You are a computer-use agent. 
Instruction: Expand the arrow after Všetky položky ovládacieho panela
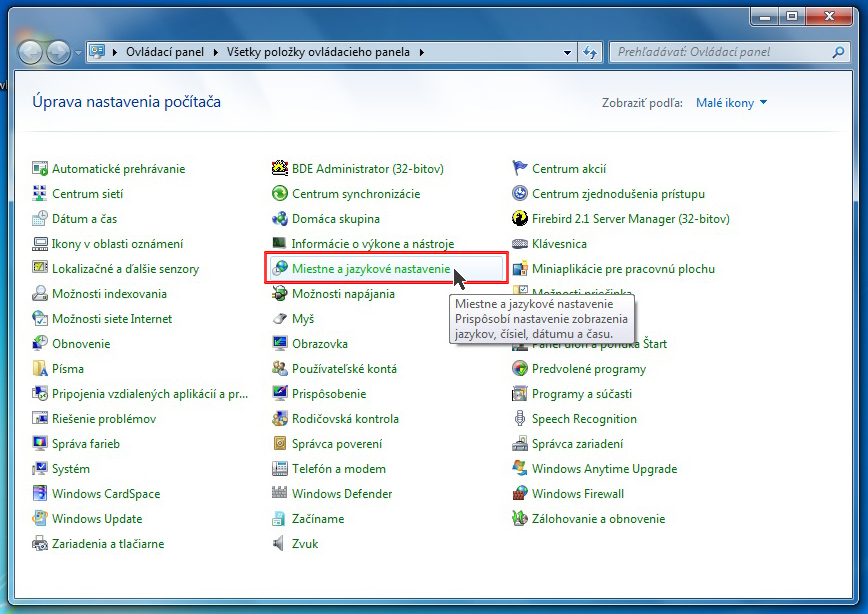422,53
